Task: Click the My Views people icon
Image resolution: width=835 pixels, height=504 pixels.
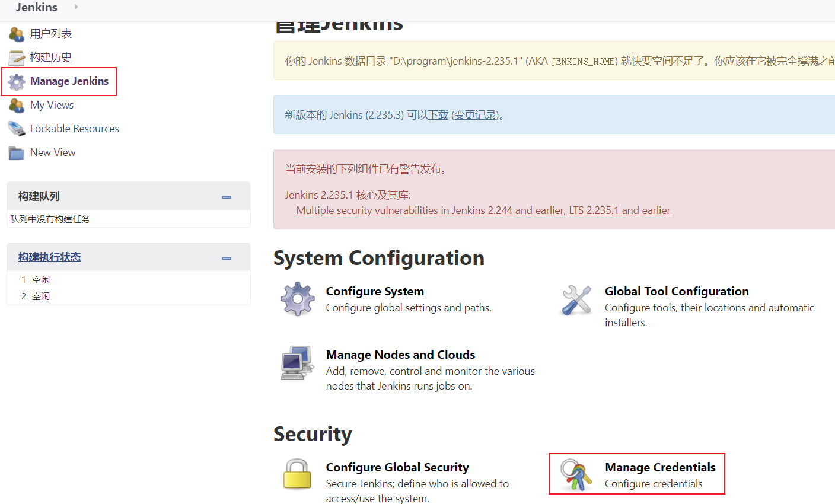Action: [17, 105]
